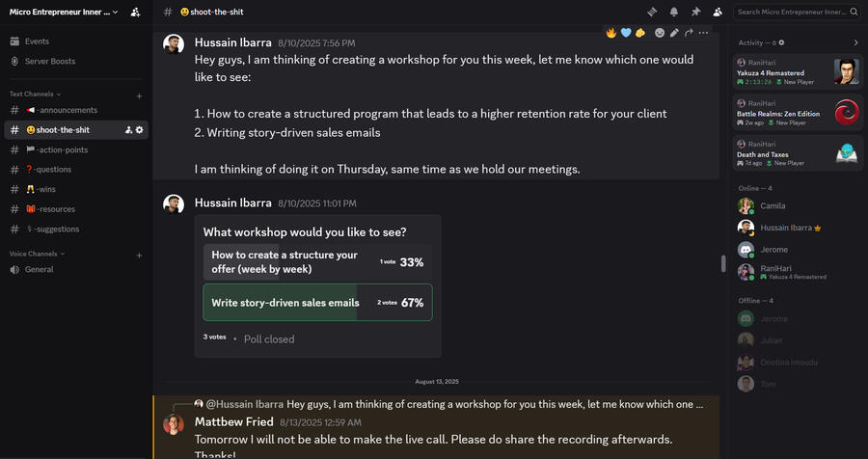Open the Threads icon in the header

point(652,12)
